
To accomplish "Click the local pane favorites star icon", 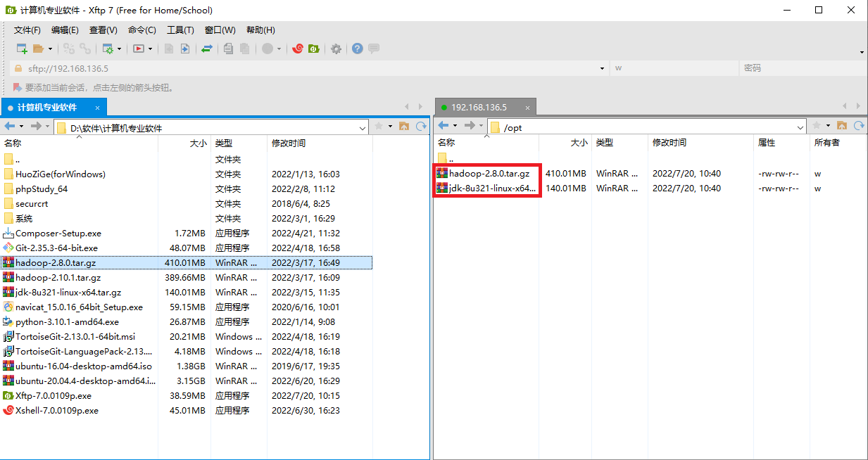I will pos(379,126).
